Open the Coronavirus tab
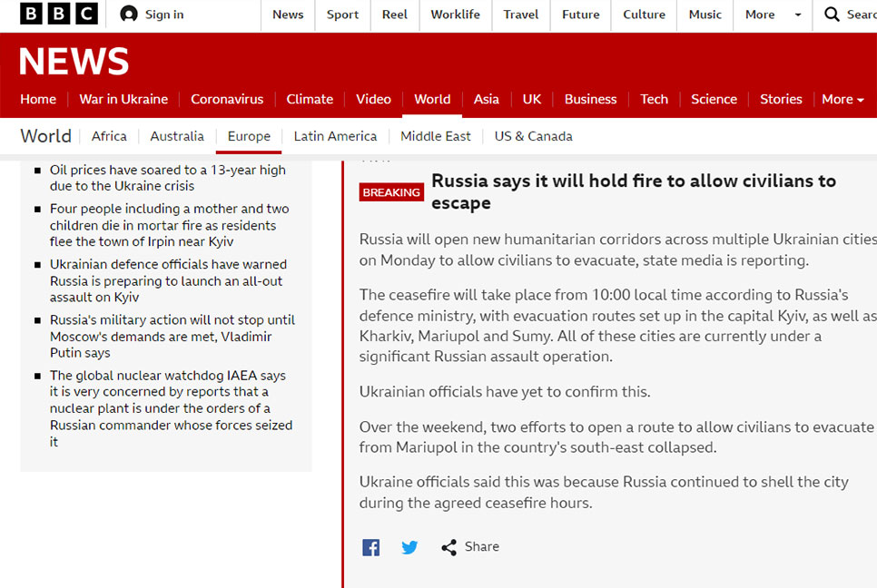This screenshot has width=877, height=588. [x=227, y=100]
